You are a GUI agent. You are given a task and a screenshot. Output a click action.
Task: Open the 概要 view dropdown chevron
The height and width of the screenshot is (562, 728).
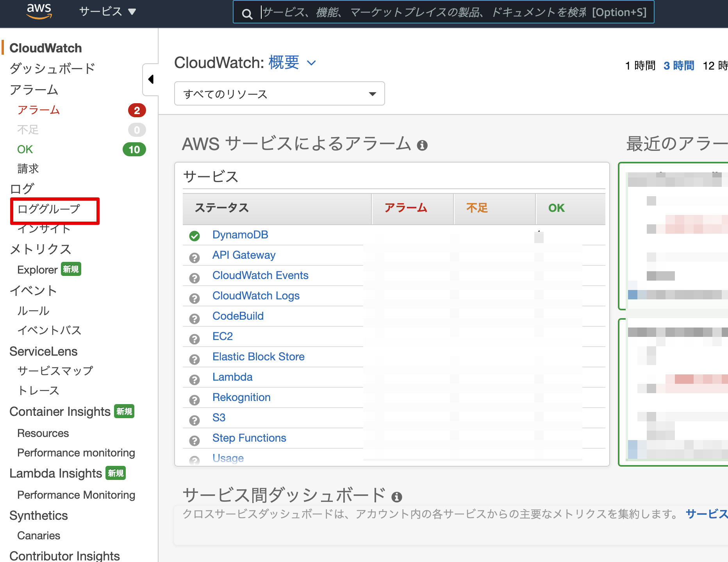coord(311,63)
